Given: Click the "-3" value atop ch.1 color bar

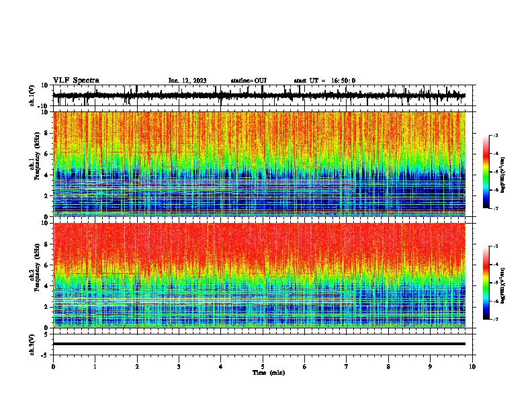Looking at the screenshot, I should 495,135.
